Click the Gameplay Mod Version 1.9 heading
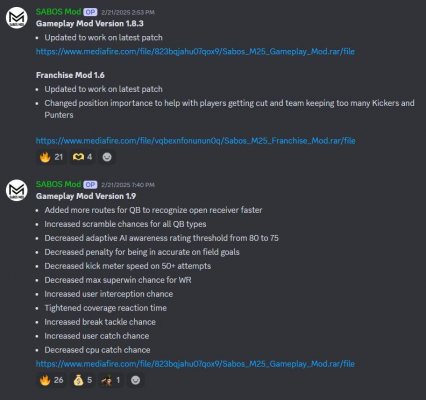This screenshot has height=400, width=426. coord(86,196)
